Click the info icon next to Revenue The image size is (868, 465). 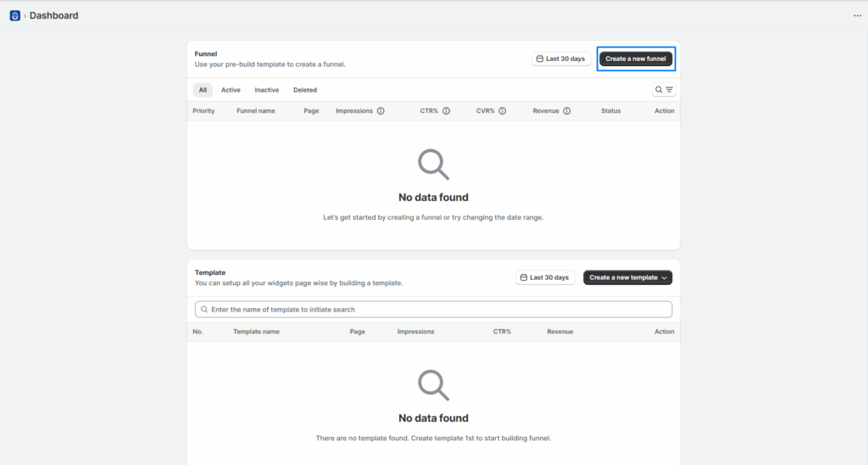tap(566, 111)
